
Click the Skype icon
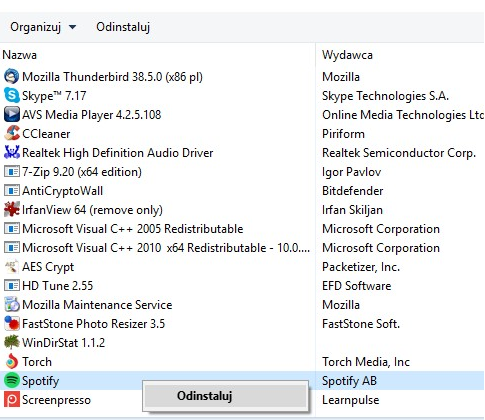[x=11, y=96]
